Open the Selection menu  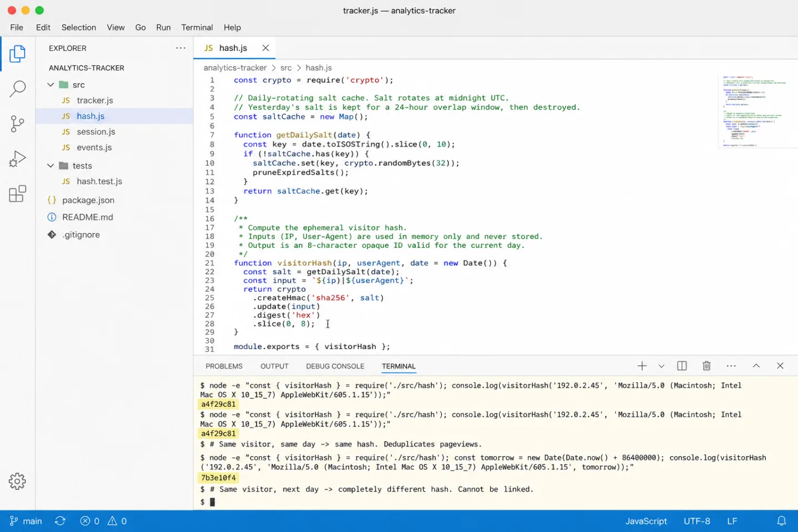pos(79,27)
